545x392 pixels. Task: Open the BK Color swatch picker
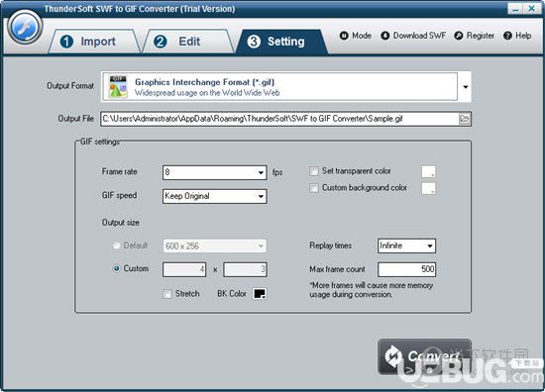point(260,294)
